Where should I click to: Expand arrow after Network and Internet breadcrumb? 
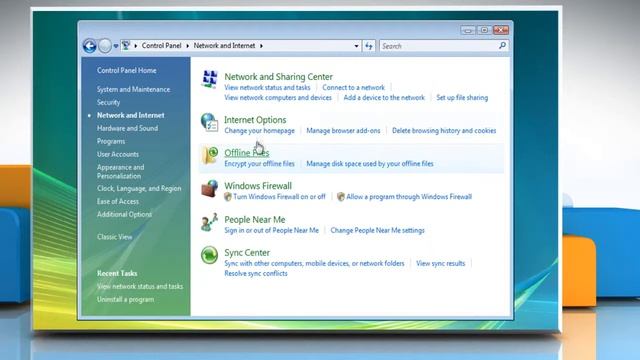coord(261,46)
